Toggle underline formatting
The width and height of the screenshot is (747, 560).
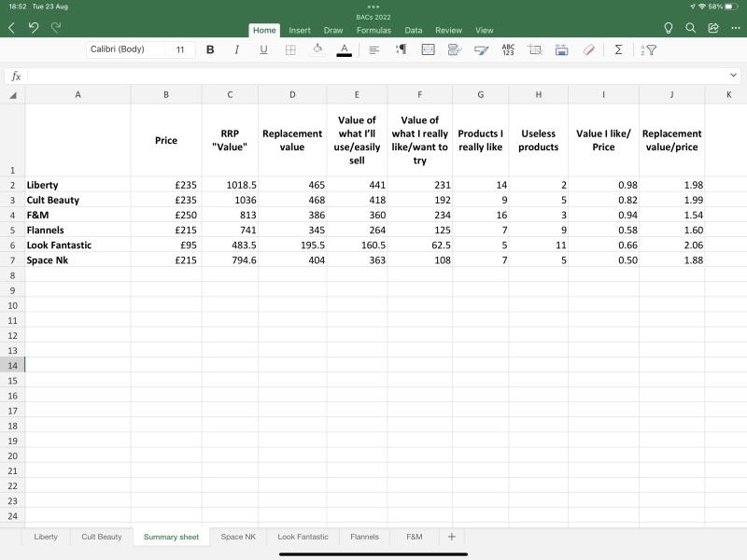[x=263, y=49]
